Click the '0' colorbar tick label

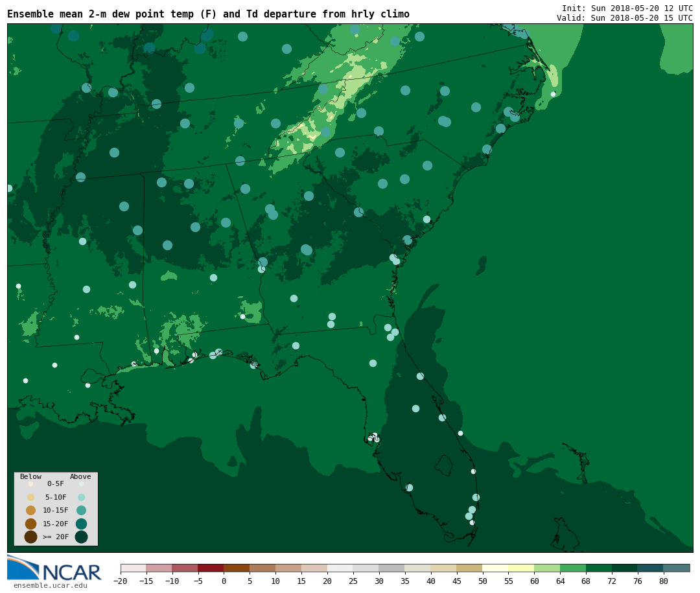click(x=224, y=581)
